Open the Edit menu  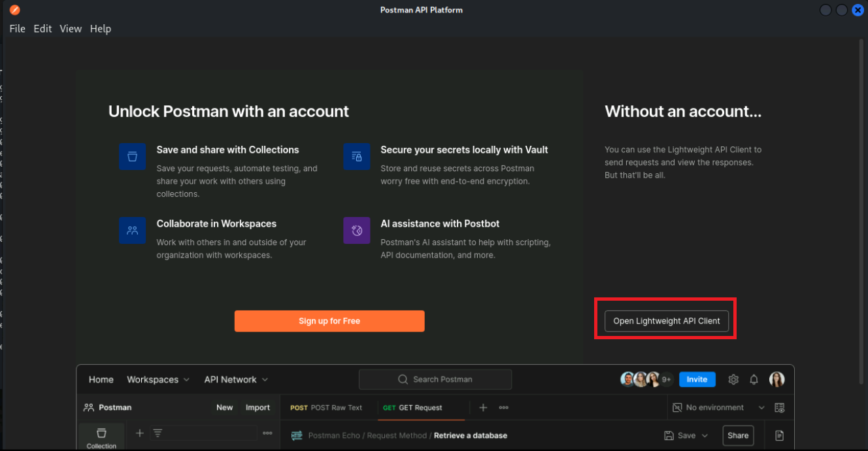tap(42, 29)
